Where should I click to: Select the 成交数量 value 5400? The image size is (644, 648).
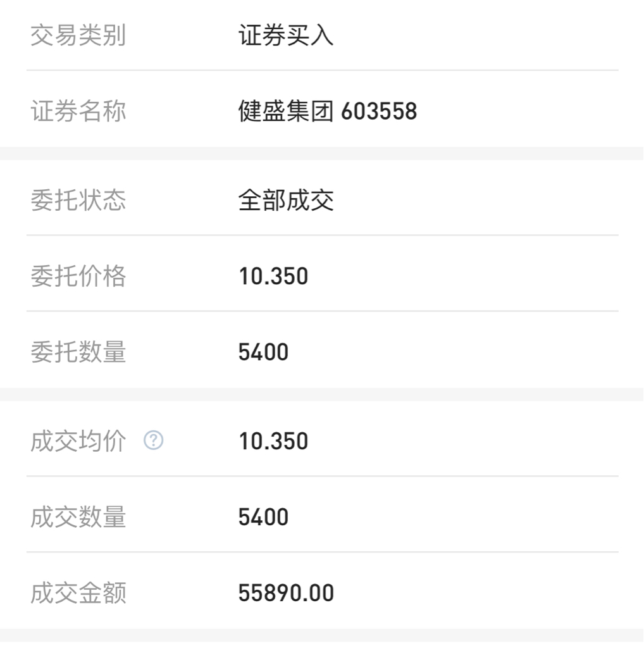click(264, 517)
